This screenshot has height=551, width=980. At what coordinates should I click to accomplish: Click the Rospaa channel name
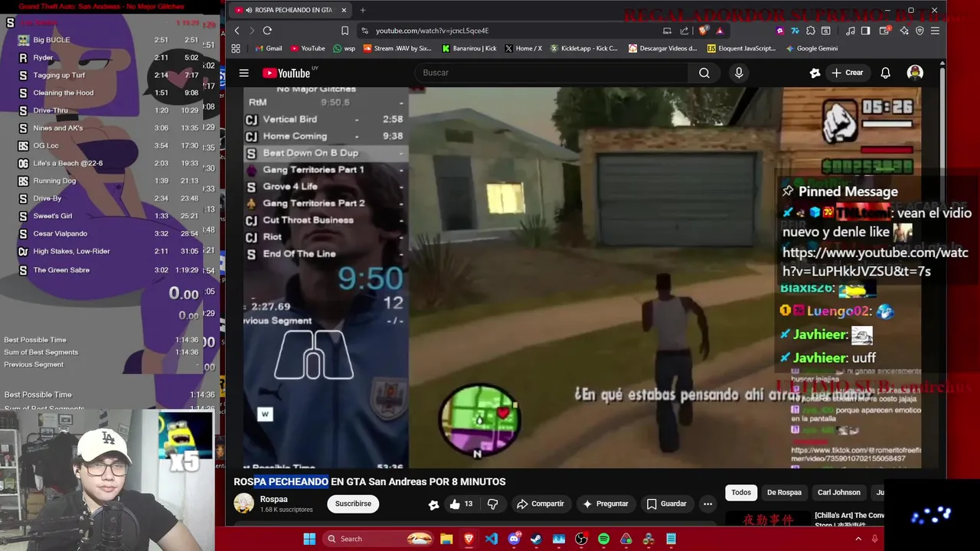click(x=274, y=499)
